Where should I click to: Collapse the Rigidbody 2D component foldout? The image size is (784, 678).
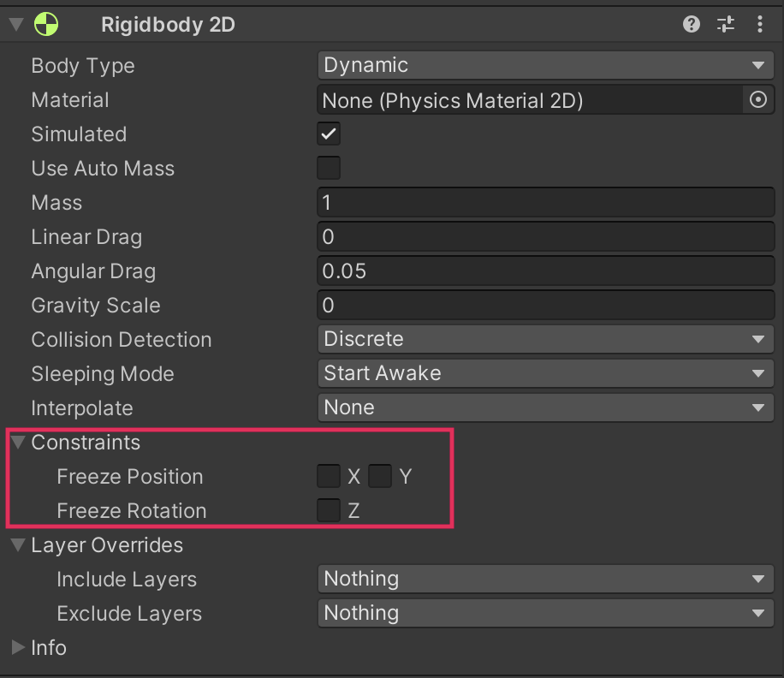coord(16,25)
